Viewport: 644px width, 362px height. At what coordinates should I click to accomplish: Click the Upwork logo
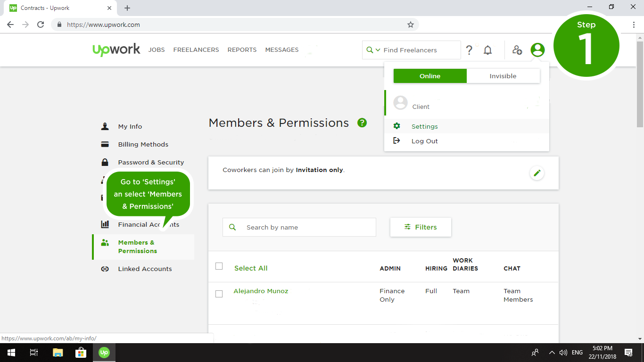(x=116, y=49)
